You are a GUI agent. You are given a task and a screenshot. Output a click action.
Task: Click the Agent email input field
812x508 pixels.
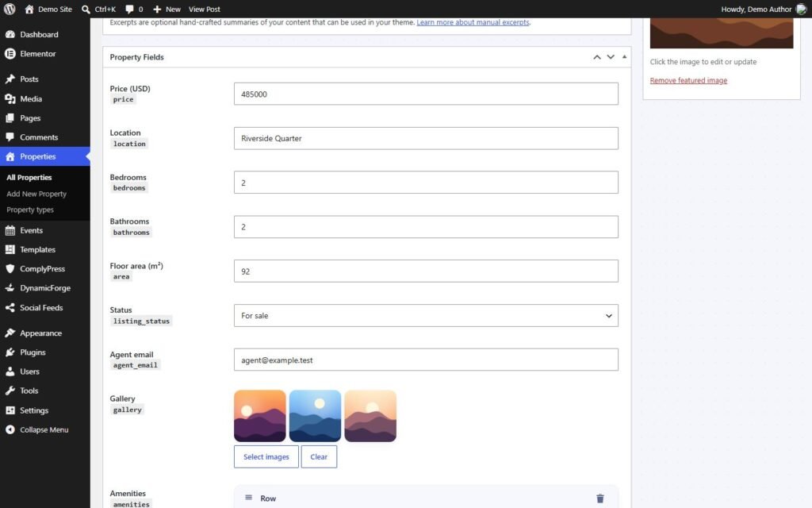click(426, 360)
